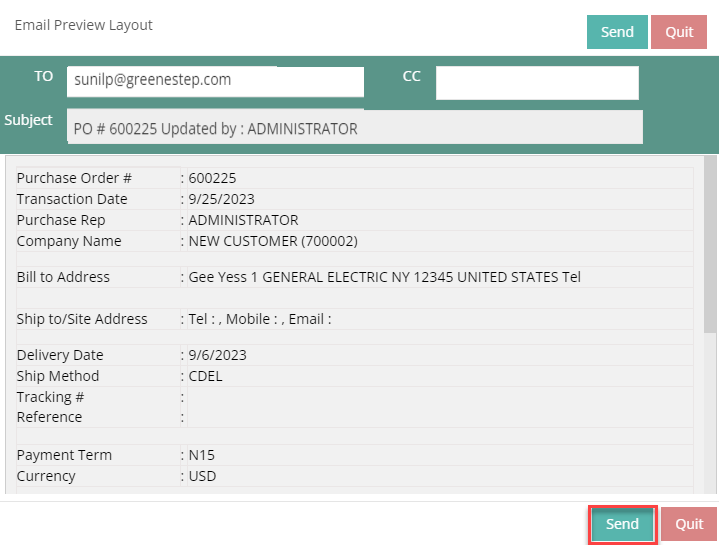This screenshot has height=545, width=719.
Task: Click the Bill to Address text line
Action: pyautogui.click(x=384, y=277)
